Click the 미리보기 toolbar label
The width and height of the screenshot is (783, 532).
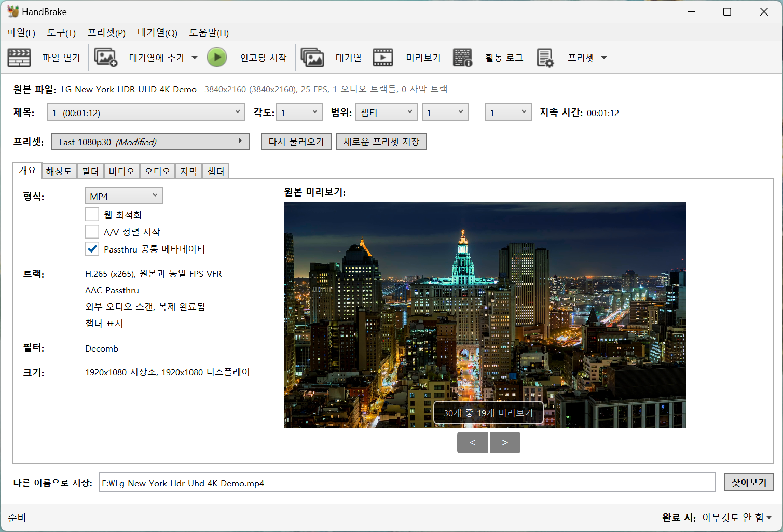point(423,58)
